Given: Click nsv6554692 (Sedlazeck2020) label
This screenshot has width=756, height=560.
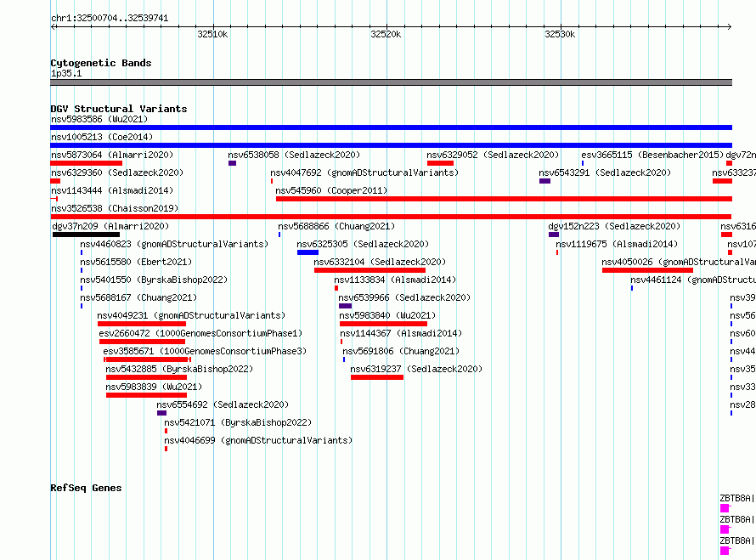Looking at the screenshot, I should tap(223, 404).
